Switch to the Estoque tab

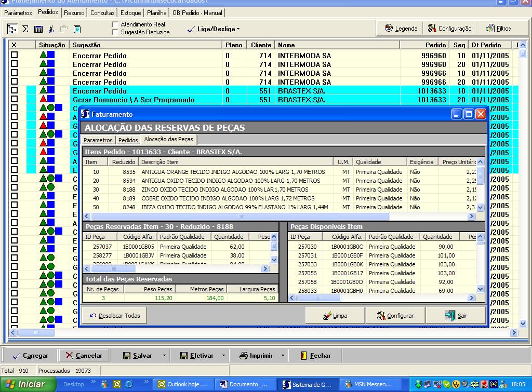130,13
